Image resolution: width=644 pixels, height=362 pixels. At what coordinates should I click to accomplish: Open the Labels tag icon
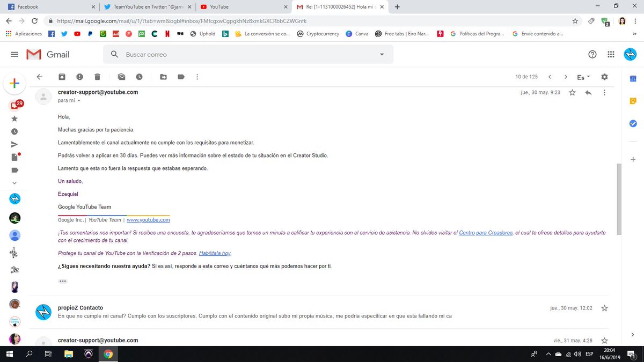[181, 77]
